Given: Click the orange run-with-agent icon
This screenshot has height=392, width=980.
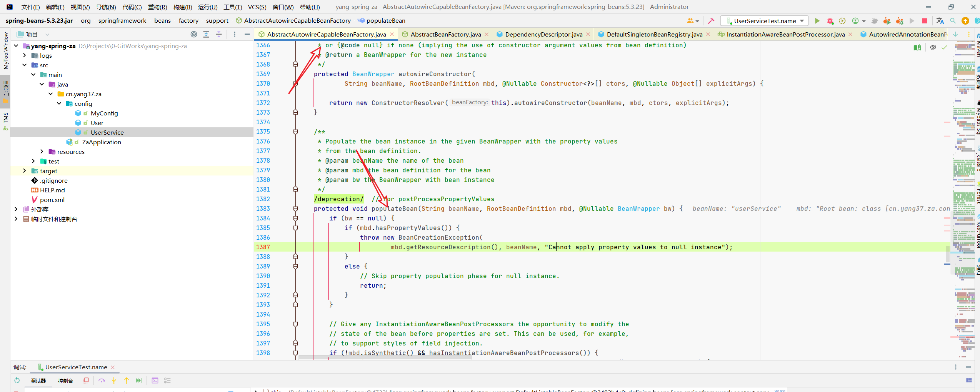Looking at the screenshot, I should (x=887, y=21).
